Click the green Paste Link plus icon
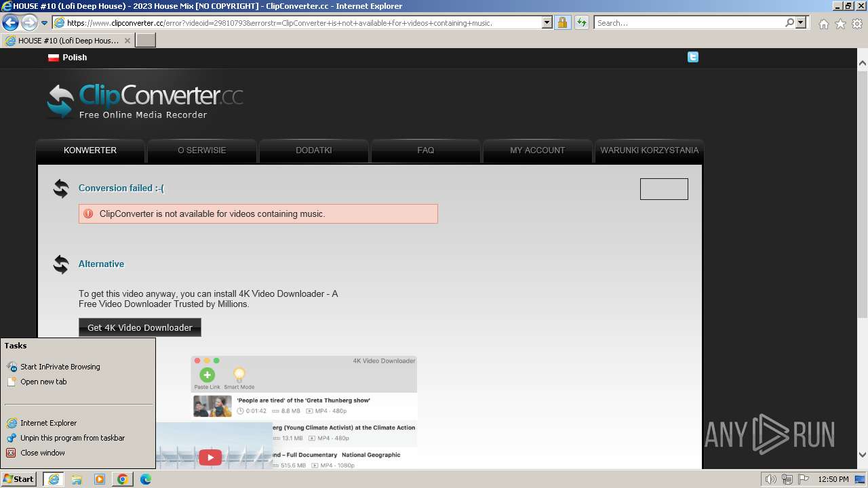The image size is (868, 488). [207, 375]
